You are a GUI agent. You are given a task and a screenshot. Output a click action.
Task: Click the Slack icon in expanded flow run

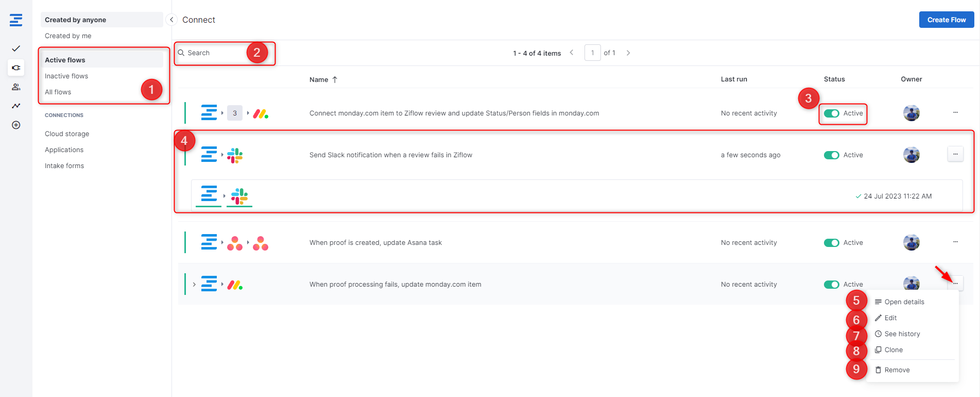(x=239, y=196)
